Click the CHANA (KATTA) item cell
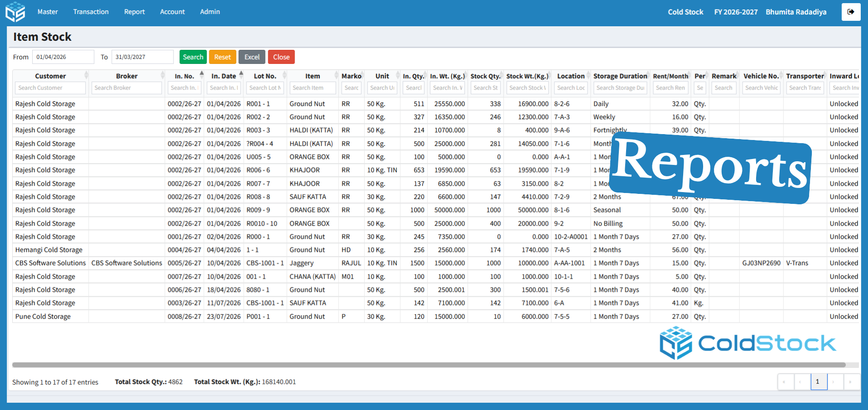The image size is (868, 410). 313,276
